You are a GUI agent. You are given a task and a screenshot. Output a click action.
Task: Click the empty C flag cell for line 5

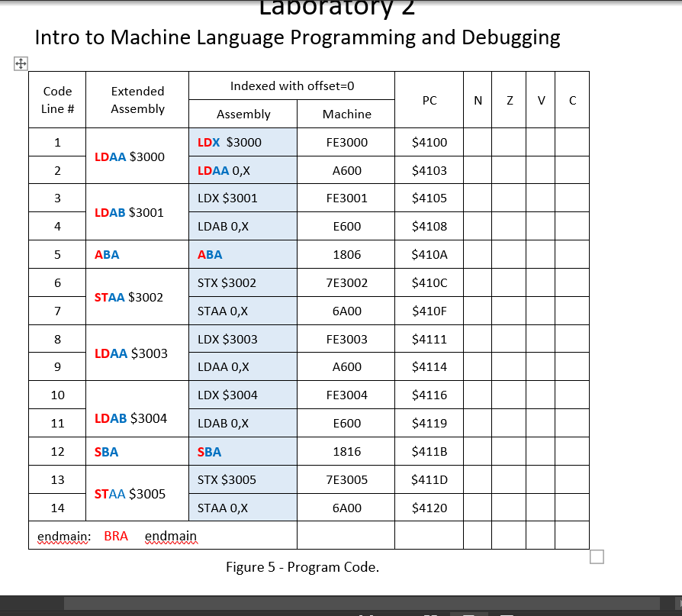[572, 255]
